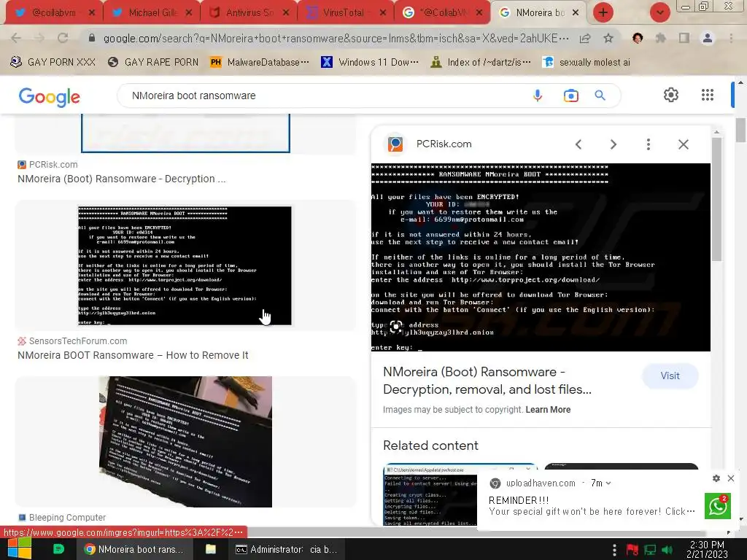Open the system tray overflow dots
The height and width of the screenshot is (560, 747).
coord(614,550)
